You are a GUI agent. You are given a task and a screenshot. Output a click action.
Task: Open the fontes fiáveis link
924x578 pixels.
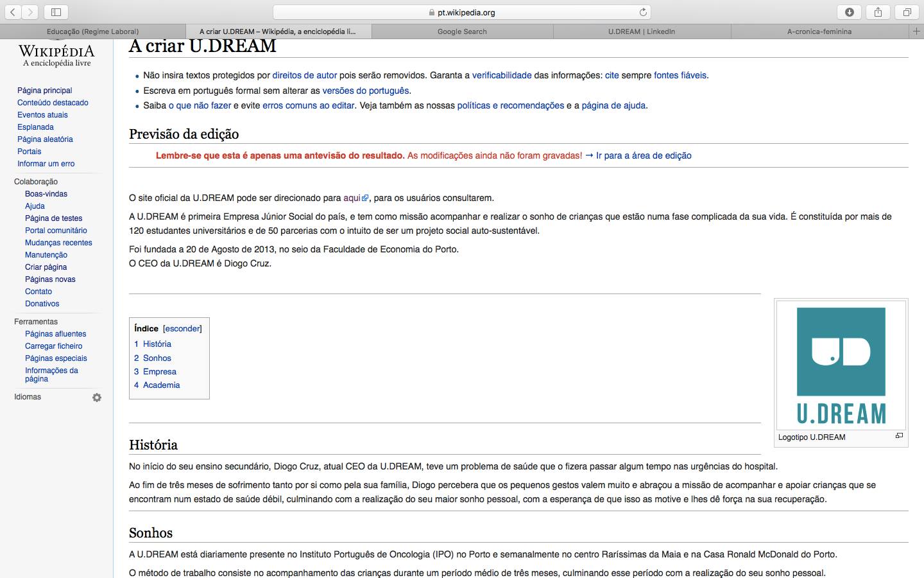pyautogui.click(x=680, y=75)
